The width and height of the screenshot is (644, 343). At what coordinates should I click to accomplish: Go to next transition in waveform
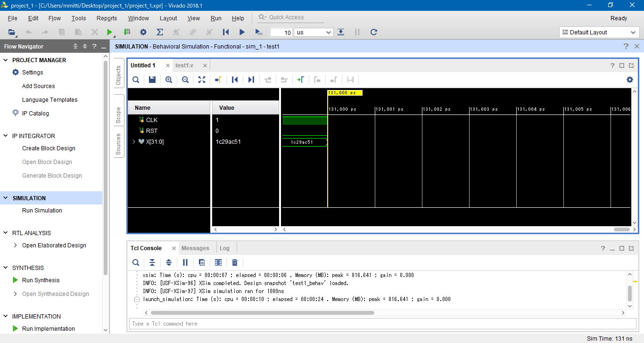(251, 80)
